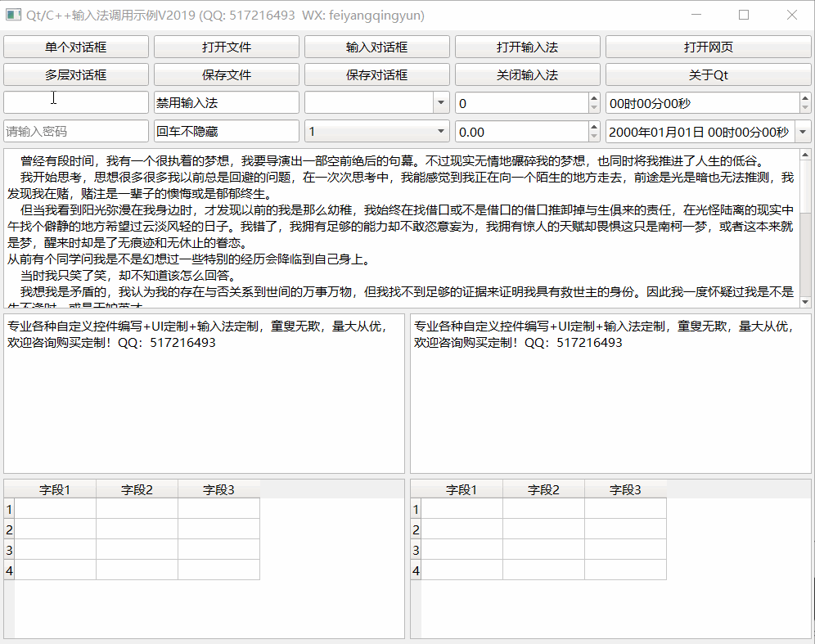Click left table cell row 1 under 字段1
The height and width of the screenshot is (644, 815).
(x=55, y=509)
